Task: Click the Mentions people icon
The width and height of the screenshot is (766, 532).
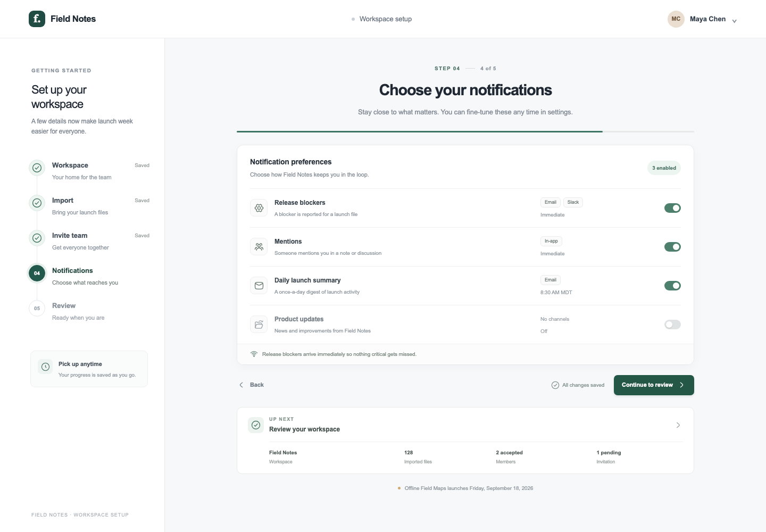Action: click(x=259, y=247)
